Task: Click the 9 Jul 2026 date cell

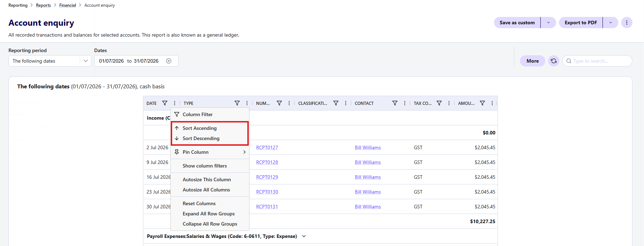Action: [x=157, y=162]
